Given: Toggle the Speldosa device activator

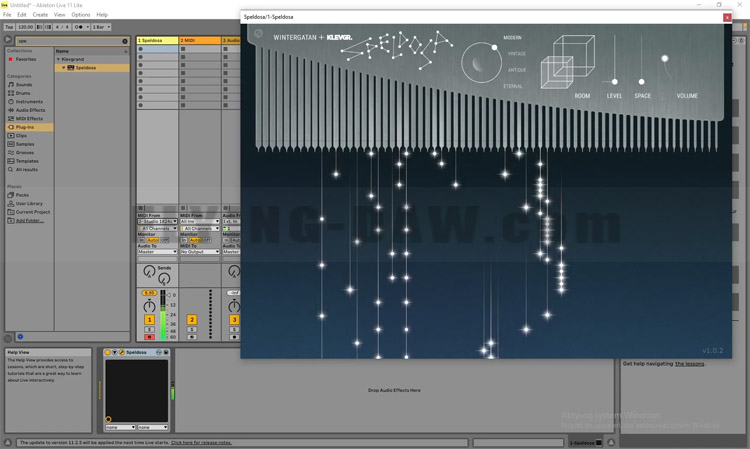Looking at the screenshot, I should point(108,352).
